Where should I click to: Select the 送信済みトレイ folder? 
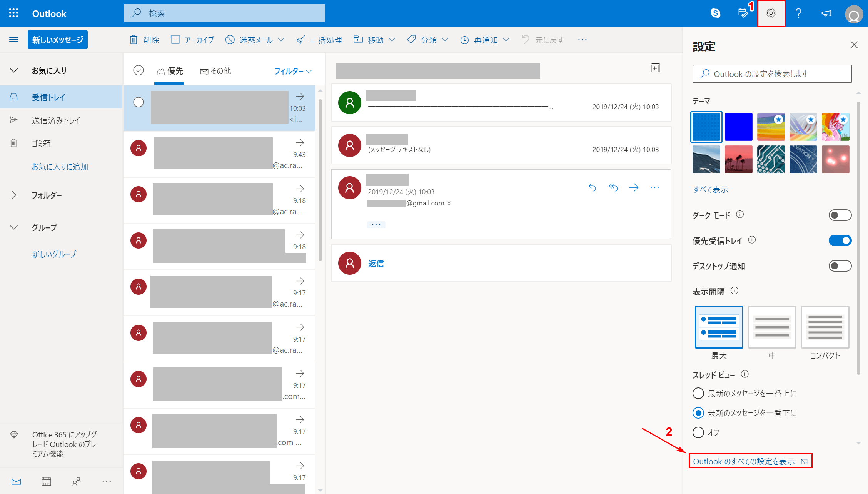click(x=56, y=120)
